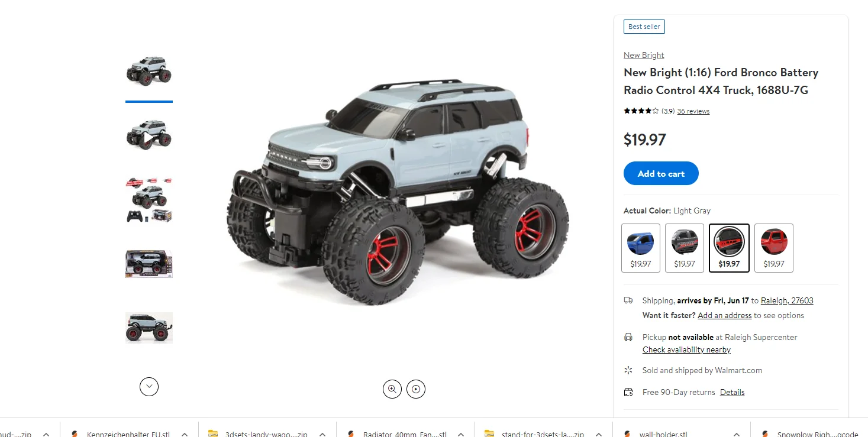
Task: Open the New Bright brand link
Action: click(x=644, y=55)
